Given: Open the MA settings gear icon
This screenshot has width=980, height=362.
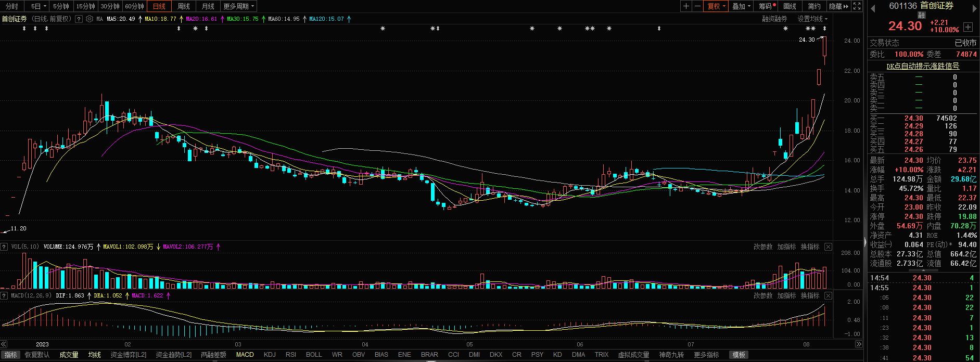Looking at the screenshot, I should 90,19.
